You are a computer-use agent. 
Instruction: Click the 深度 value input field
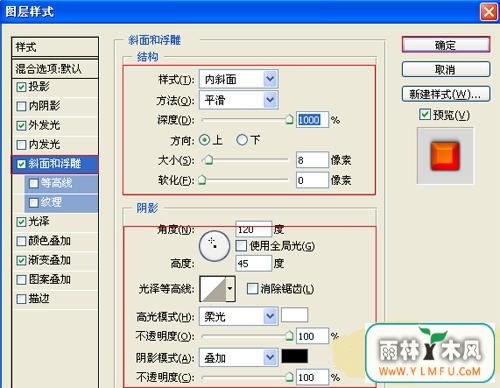pos(312,120)
